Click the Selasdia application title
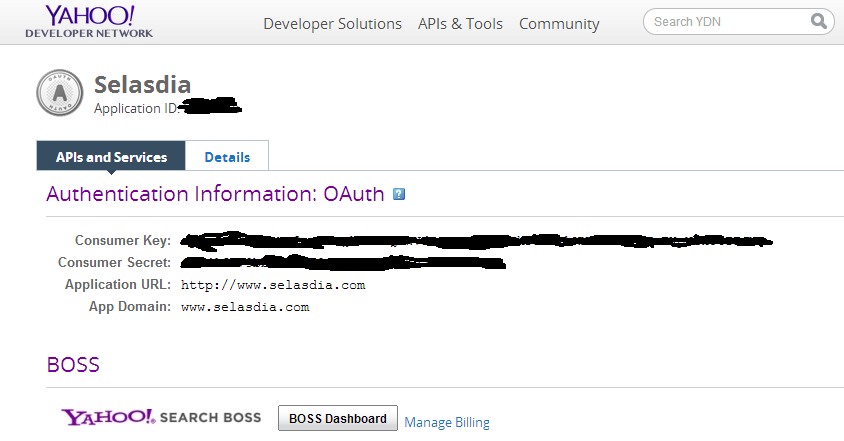The width and height of the screenshot is (844, 441). 143,85
